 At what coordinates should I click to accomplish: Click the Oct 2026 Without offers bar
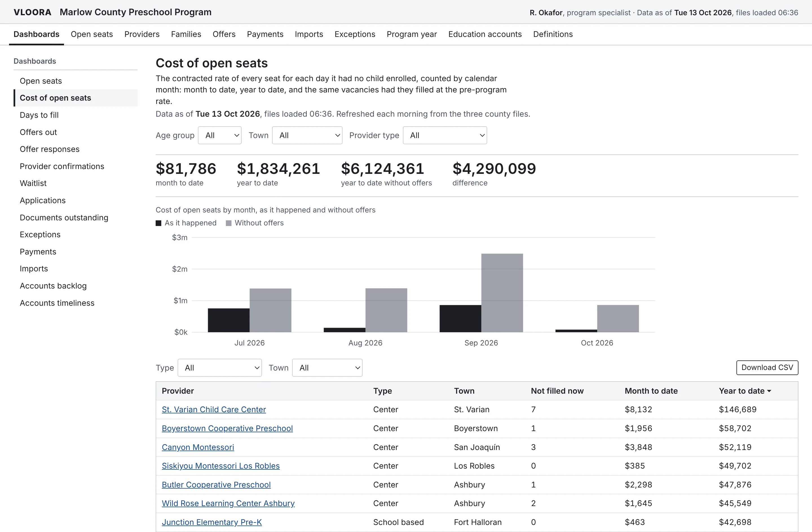[x=618, y=318]
